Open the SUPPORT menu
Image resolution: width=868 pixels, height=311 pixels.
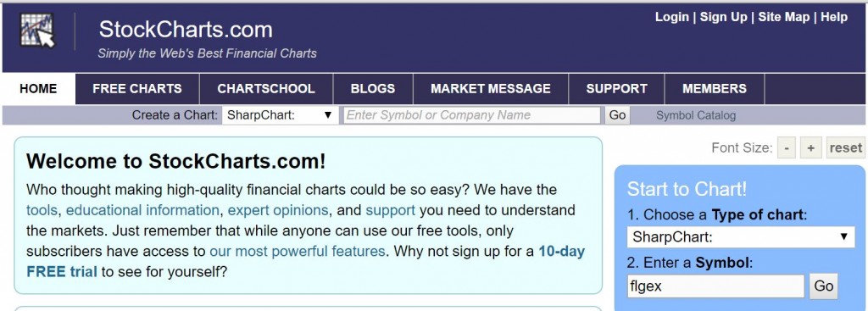[x=617, y=88]
